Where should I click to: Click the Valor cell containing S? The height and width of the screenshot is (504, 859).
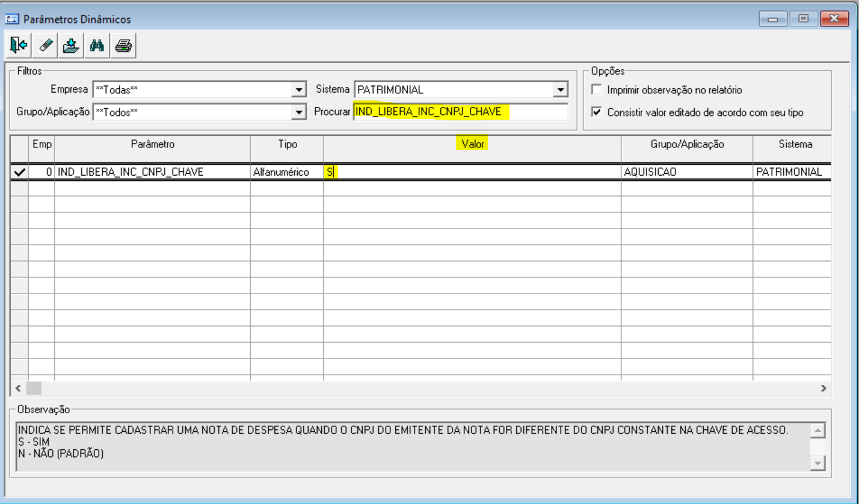(x=472, y=172)
